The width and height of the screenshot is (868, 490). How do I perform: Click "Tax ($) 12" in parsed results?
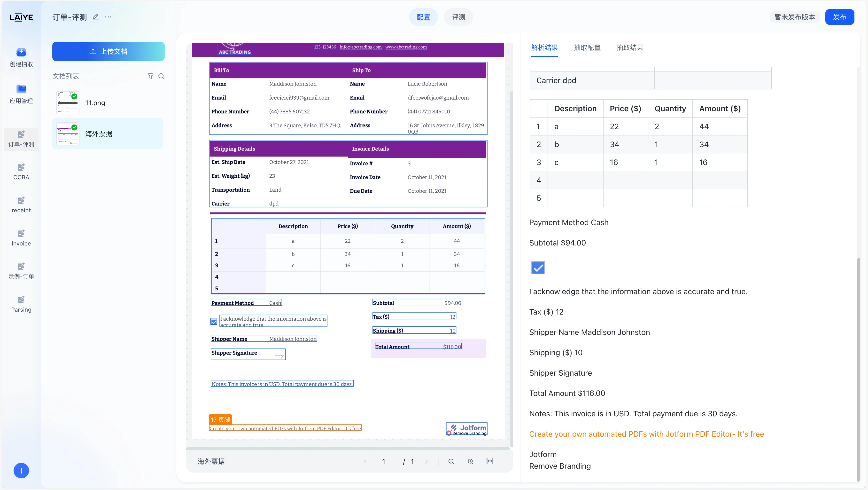546,312
